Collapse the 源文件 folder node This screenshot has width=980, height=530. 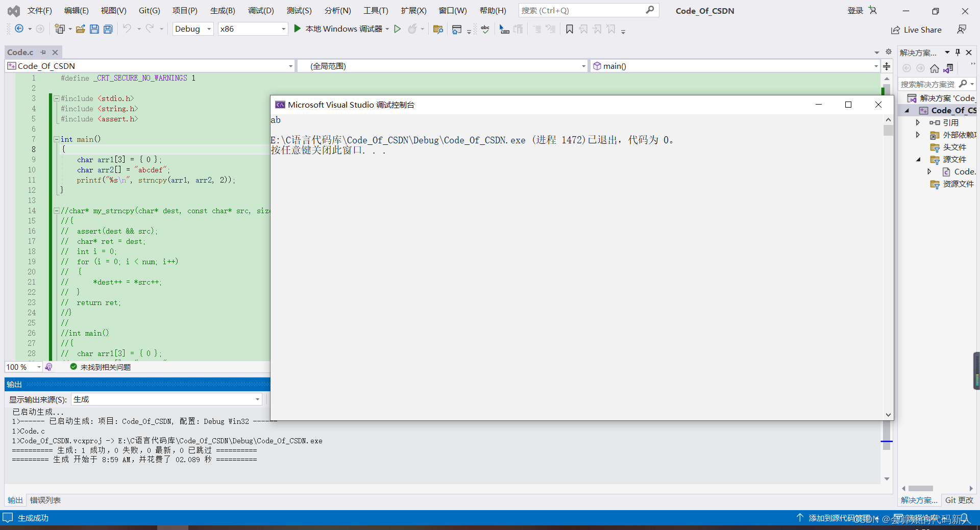click(918, 159)
